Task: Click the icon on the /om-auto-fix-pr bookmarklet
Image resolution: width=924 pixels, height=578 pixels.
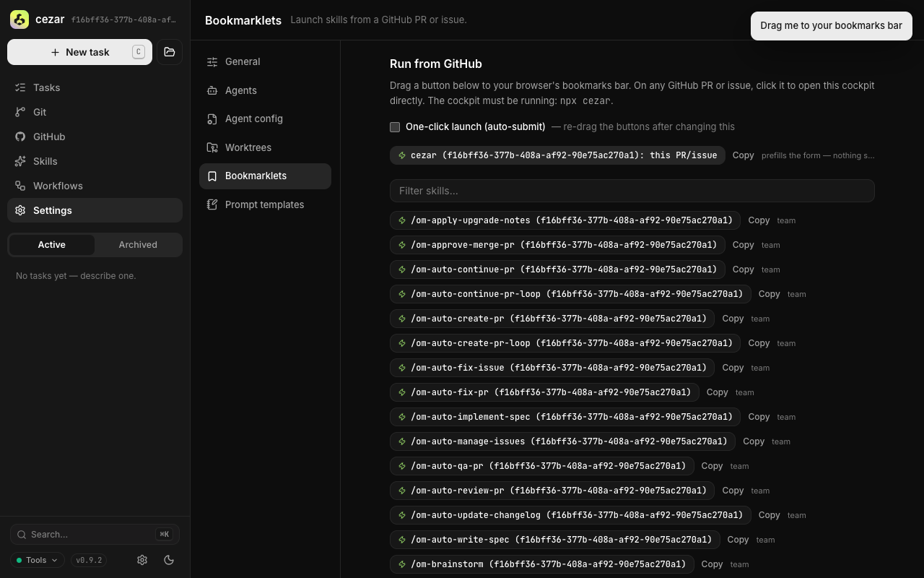Action: click(402, 392)
